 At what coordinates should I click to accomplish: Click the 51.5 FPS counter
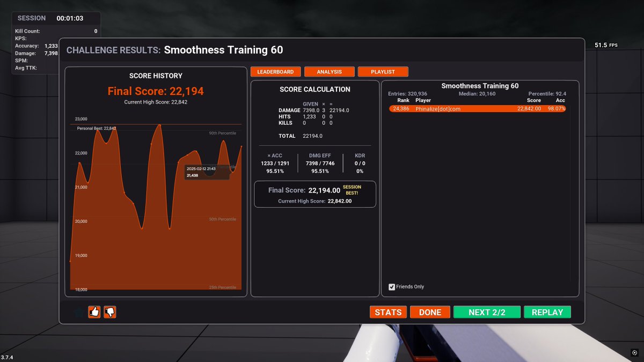[x=606, y=46]
